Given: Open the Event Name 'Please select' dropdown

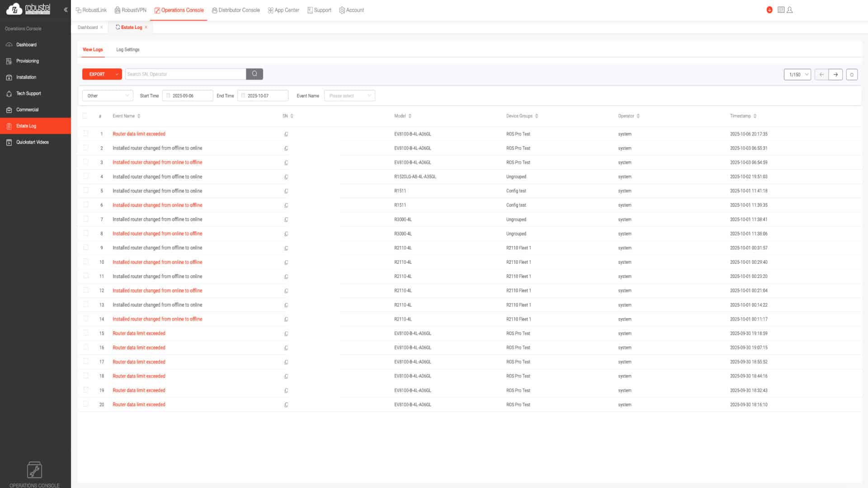Looking at the screenshot, I should (349, 96).
